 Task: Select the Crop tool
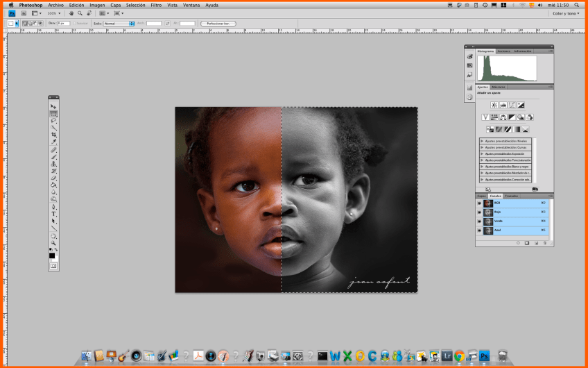pyautogui.click(x=53, y=135)
